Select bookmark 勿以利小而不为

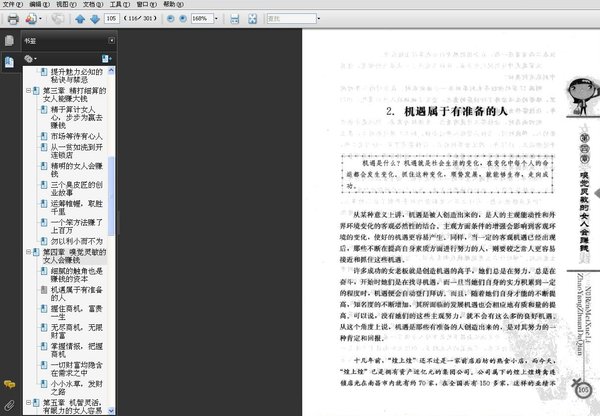click(x=77, y=241)
